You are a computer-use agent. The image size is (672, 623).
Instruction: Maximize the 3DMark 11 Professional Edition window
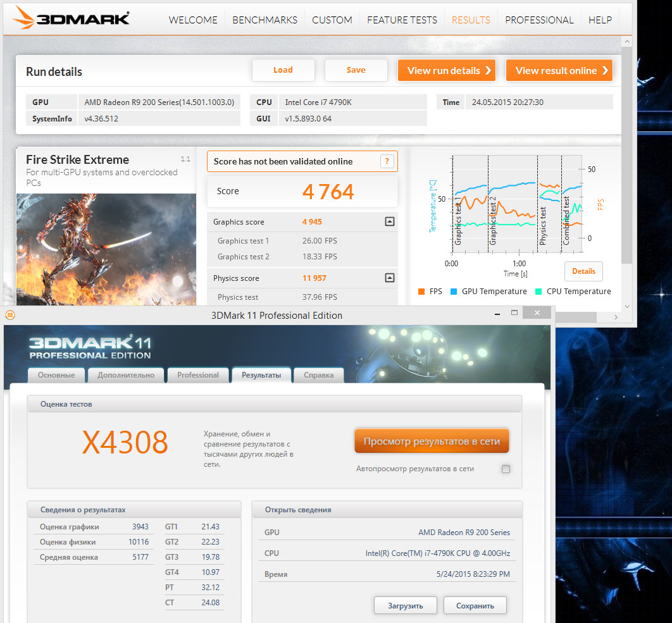(514, 313)
